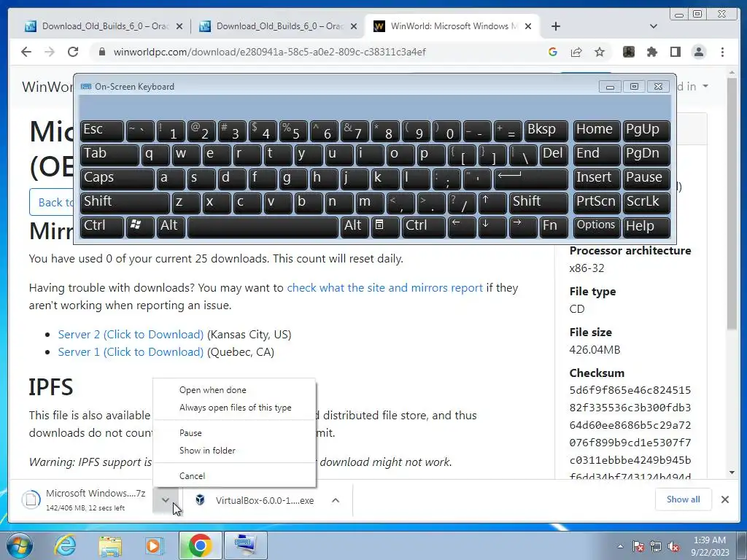
Task: Open Windows Media Player on taskbar
Action: click(155, 545)
